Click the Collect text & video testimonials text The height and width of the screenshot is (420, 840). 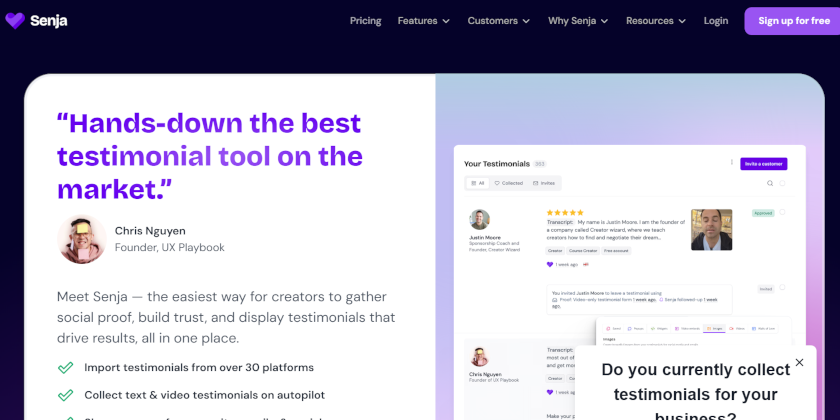pos(205,395)
